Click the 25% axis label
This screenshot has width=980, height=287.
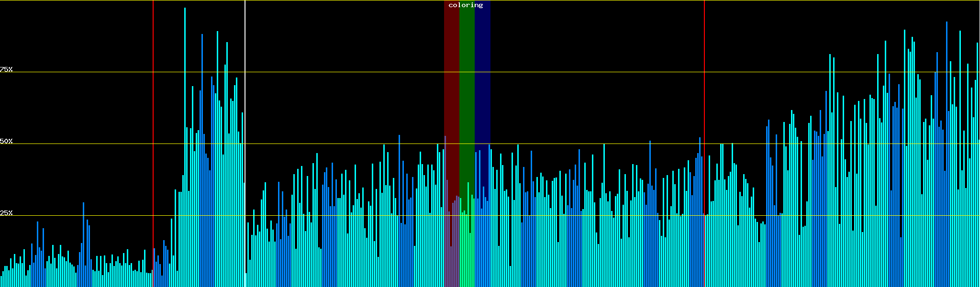pos(6,213)
